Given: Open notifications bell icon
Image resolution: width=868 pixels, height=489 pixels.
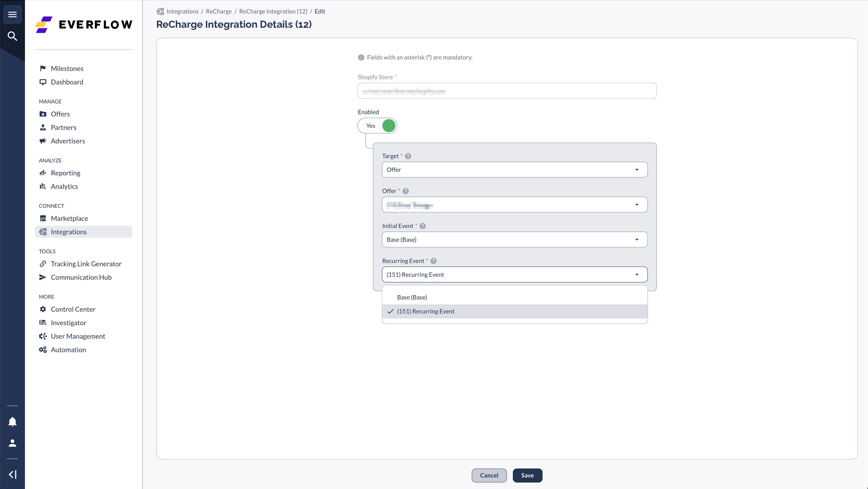Looking at the screenshot, I should 12,422.
